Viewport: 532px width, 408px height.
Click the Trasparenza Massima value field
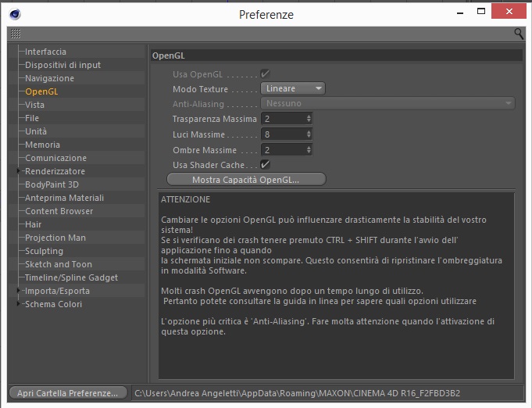(284, 119)
